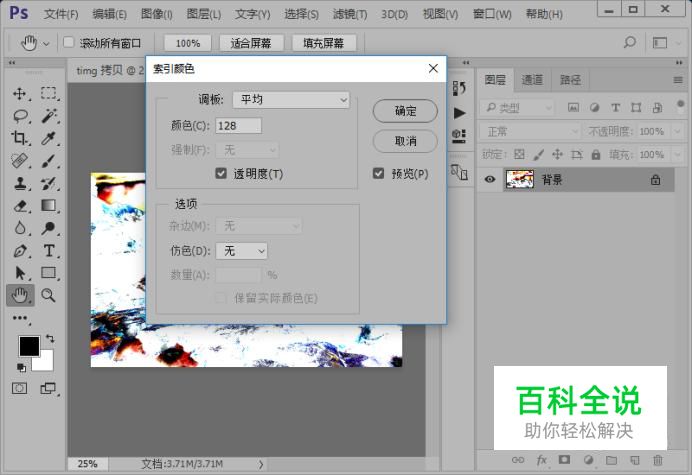Switch to the 路径 tab
The width and height of the screenshot is (692, 475).
tap(570, 80)
